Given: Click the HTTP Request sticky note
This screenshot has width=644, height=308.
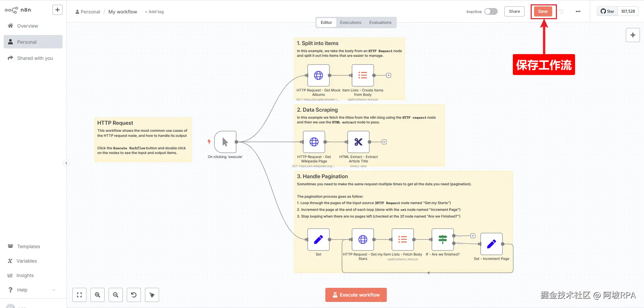Looking at the screenshot, I should (143, 140).
